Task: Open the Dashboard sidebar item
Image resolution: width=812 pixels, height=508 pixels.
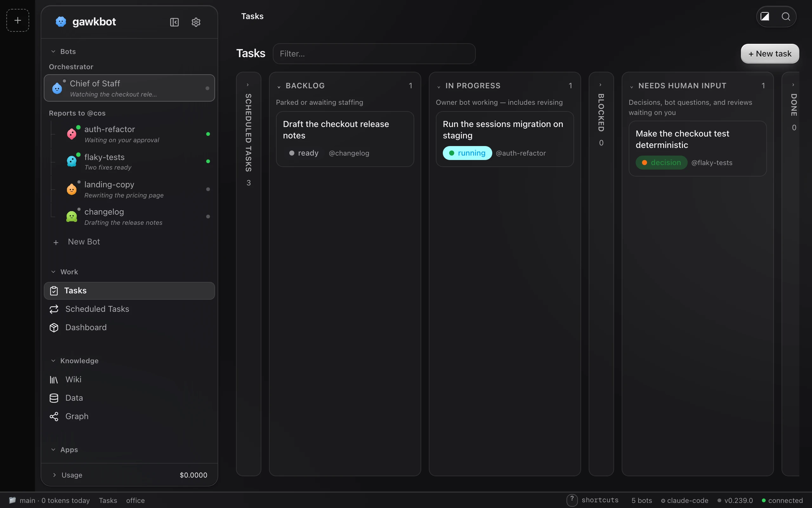Action: pyautogui.click(x=129, y=328)
